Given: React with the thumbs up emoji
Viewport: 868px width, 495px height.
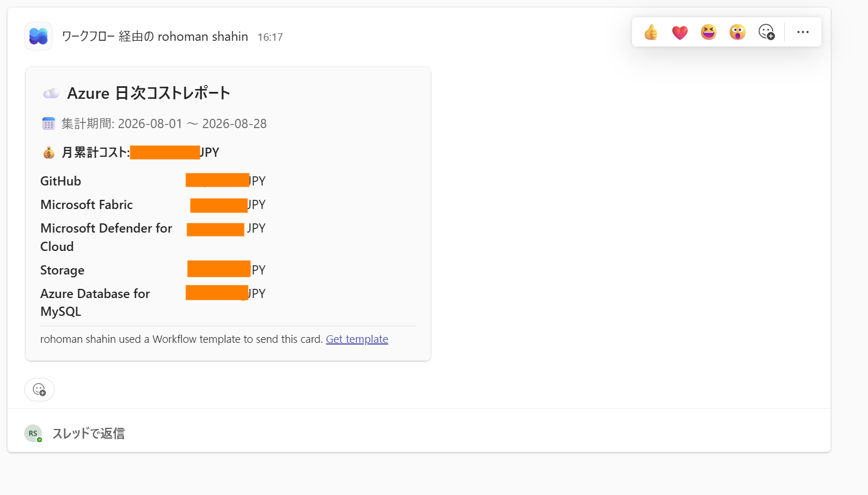Looking at the screenshot, I should pyautogui.click(x=650, y=32).
